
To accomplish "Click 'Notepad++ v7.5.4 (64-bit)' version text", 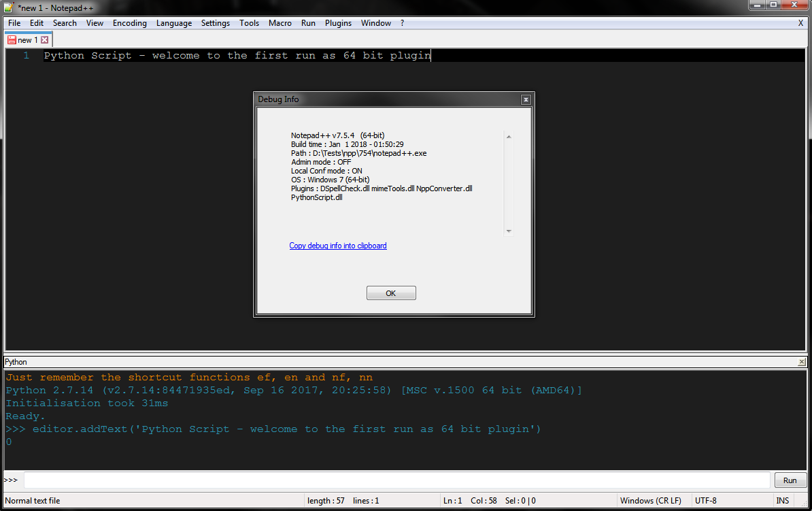I will pos(337,135).
